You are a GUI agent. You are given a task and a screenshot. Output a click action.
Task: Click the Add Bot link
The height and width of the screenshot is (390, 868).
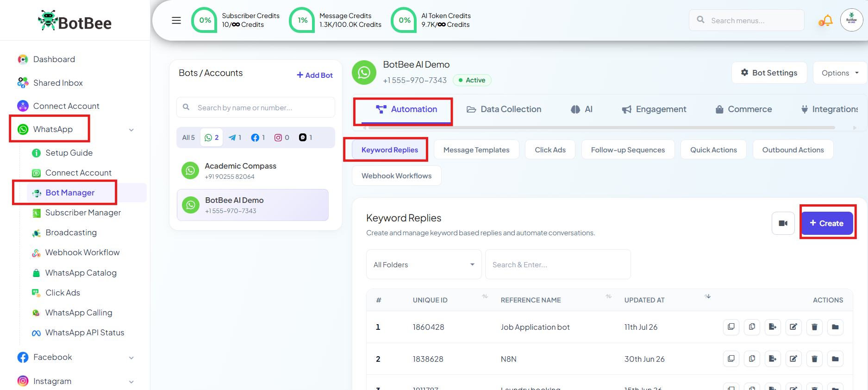pyautogui.click(x=315, y=75)
